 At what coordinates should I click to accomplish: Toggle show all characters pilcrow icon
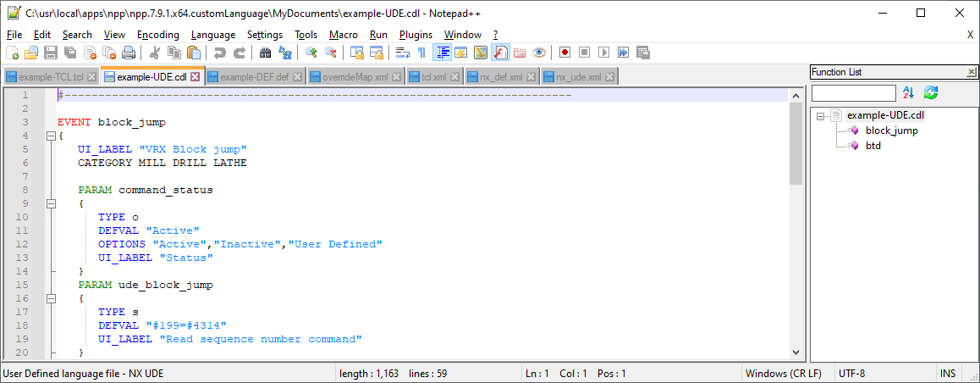(422, 53)
